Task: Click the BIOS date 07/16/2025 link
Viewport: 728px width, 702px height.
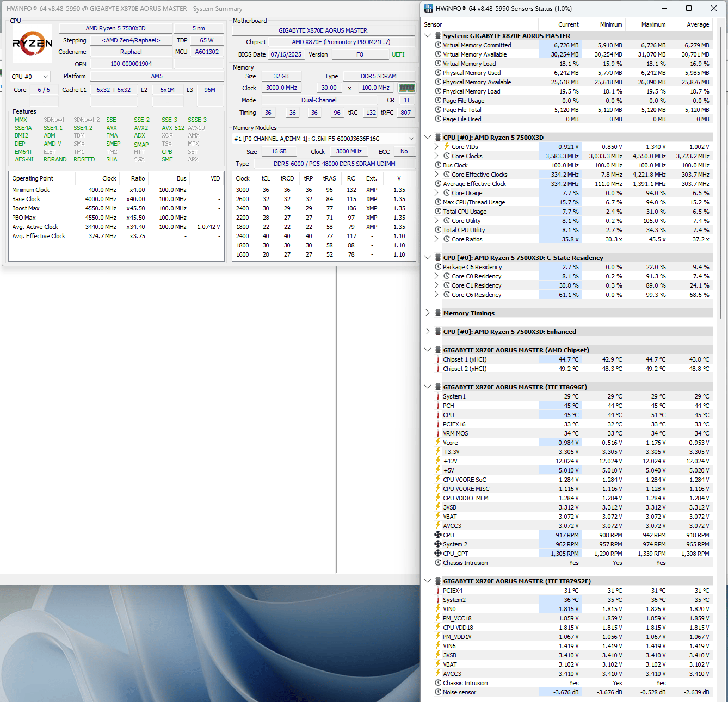Action: click(x=286, y=54)
